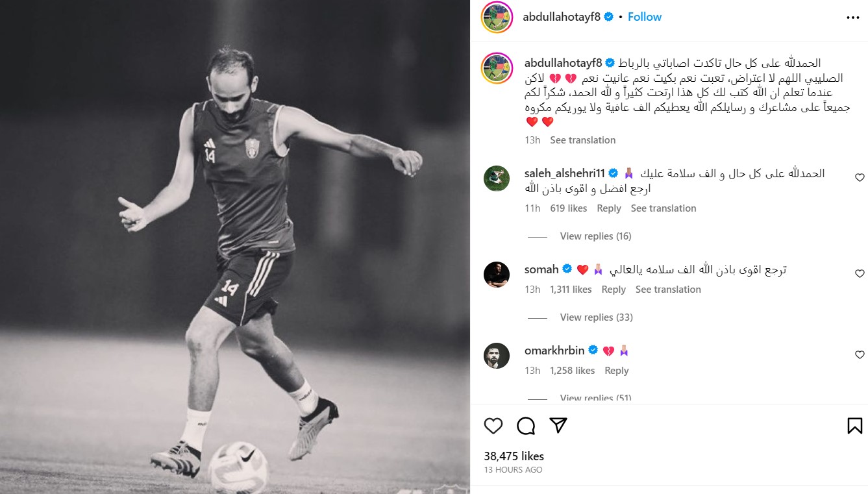
Task: Share post via paper plane icon
Action: coord(558,425)
